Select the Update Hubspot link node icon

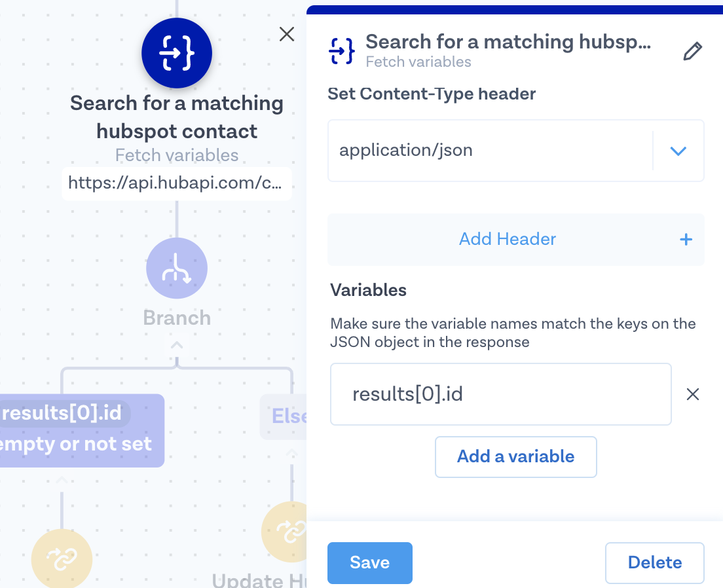click(288, 532)
